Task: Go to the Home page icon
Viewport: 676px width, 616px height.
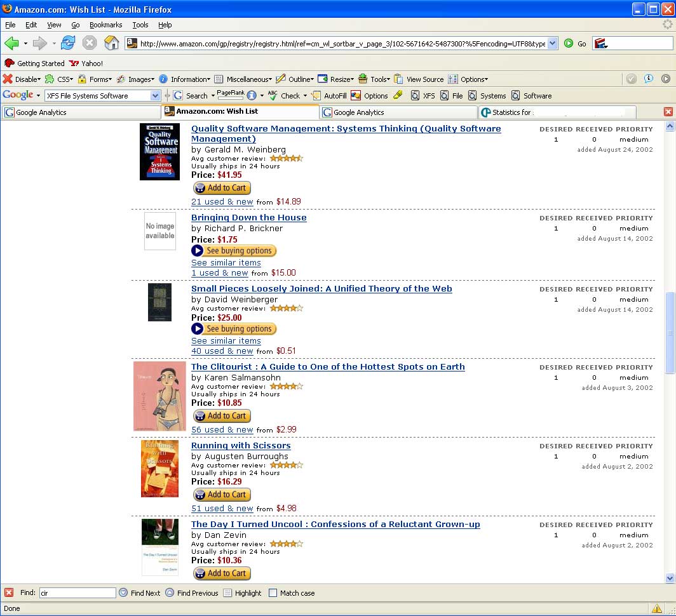Action: tap(111, 43)
